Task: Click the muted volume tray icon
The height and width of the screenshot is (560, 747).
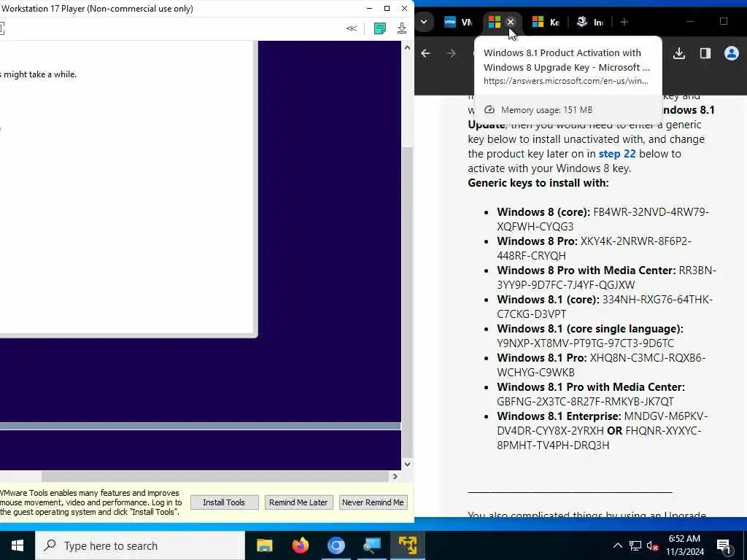Action: point(652,546)
